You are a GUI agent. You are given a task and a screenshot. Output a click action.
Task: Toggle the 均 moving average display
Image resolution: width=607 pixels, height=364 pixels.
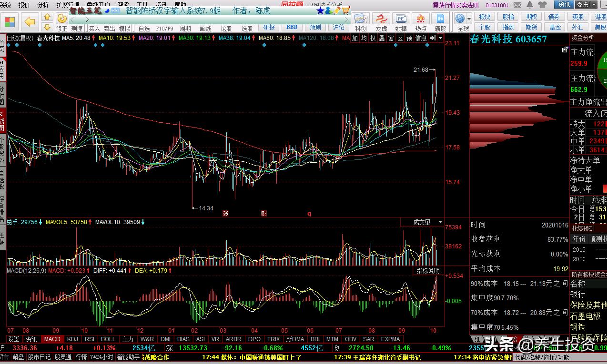(364, 38)
